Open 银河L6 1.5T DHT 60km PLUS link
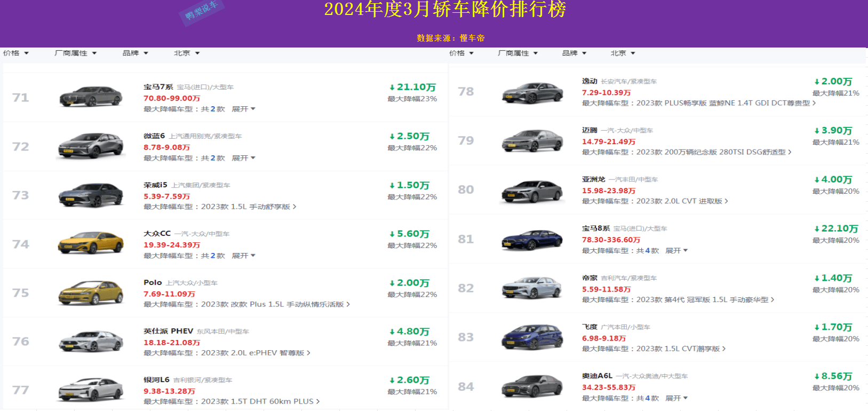The width and height of the screenshot is (868, 411). click(260, 401)
